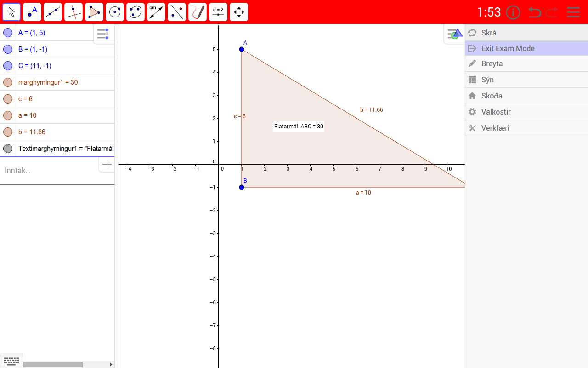Select the Move Graphics View tool
Image resolution: width=588 pixels, height=368 pixels.
238,12
